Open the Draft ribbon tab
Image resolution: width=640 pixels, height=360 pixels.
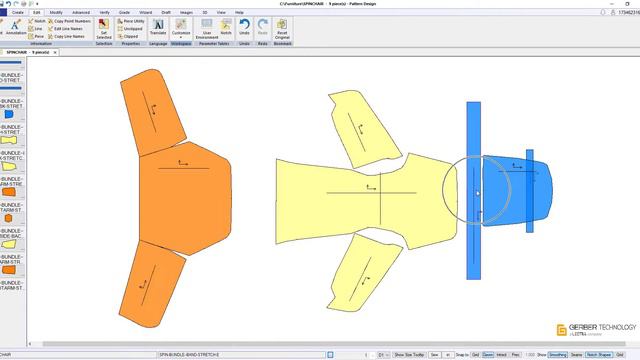click(x=166, y=13)
